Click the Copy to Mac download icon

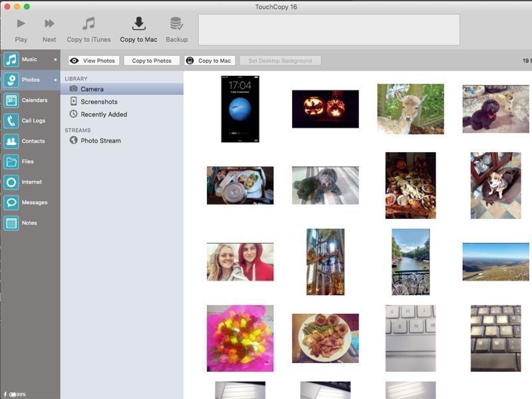pyautogui.click(x=138, y=24)
